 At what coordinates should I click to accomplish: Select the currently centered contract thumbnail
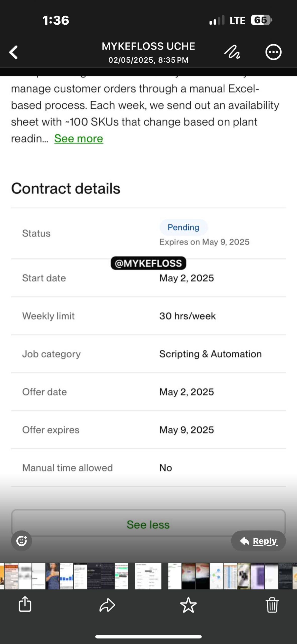(x=148, y=576)
